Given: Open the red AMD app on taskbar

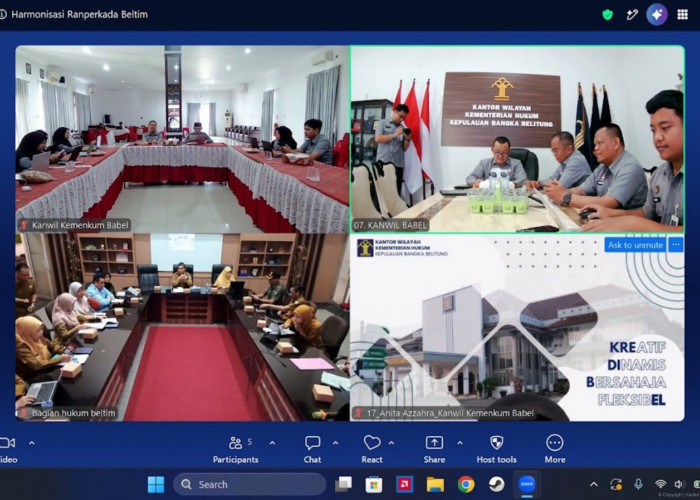Looking at the screenshot, I should [x=404, y=484].
